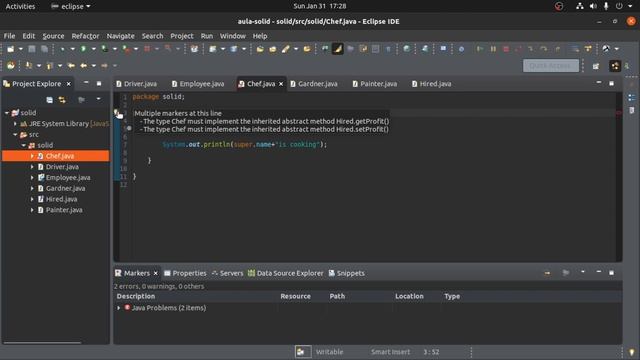Image resolution: width=640 pixels, height=360 pixels.
Task: Open the Data Source Explorer tab
Action: (x=286, y=273)
